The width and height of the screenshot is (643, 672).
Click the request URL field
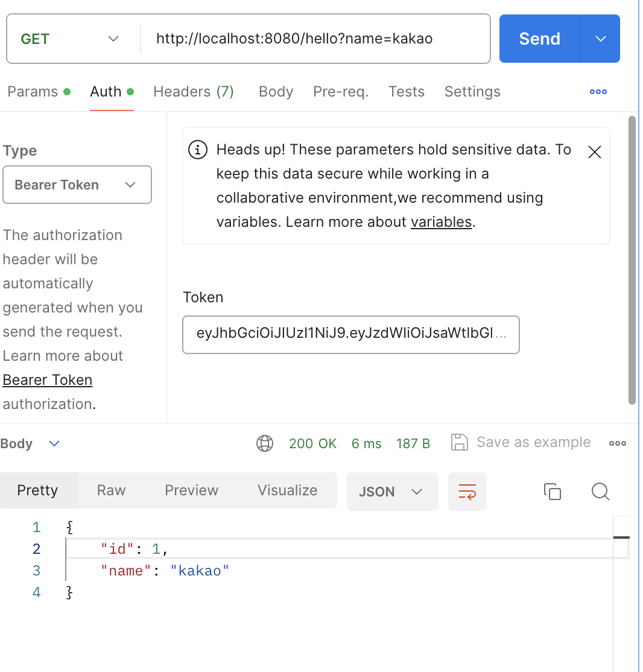point(315,39)
